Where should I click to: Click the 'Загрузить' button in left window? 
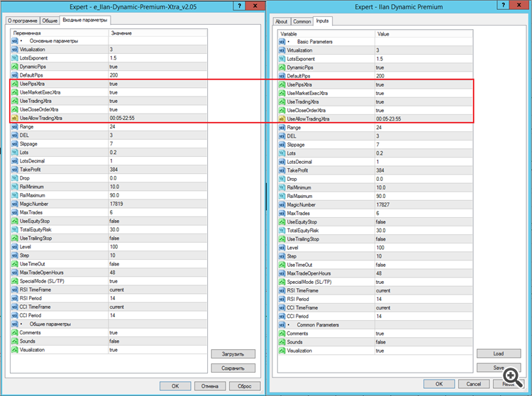(x=233, y=354)
